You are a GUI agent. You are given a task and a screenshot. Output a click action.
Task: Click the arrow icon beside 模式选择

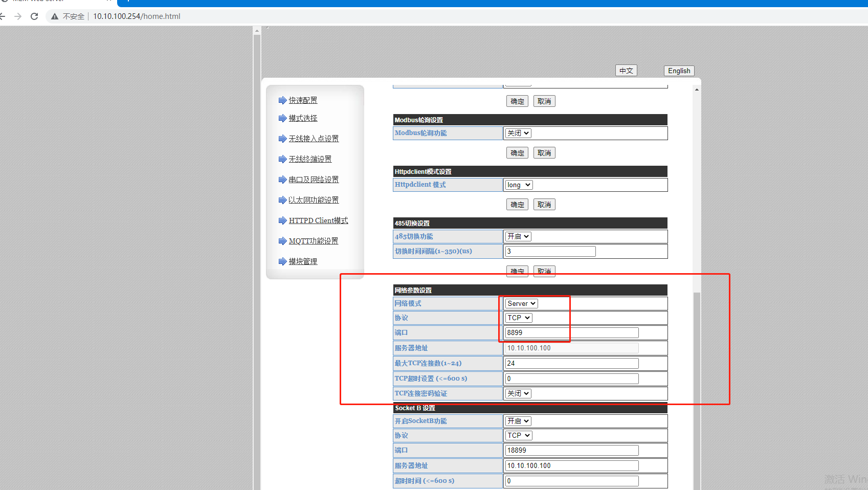[x=282, y=118]
